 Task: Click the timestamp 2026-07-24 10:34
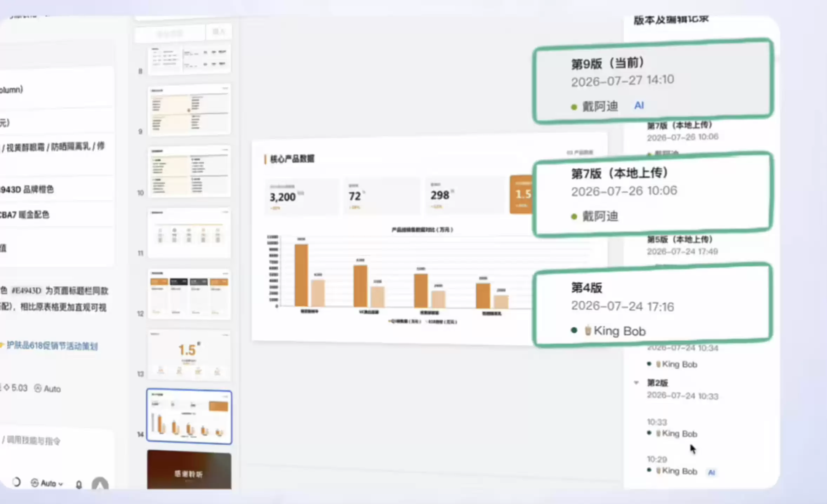point(682,348)
